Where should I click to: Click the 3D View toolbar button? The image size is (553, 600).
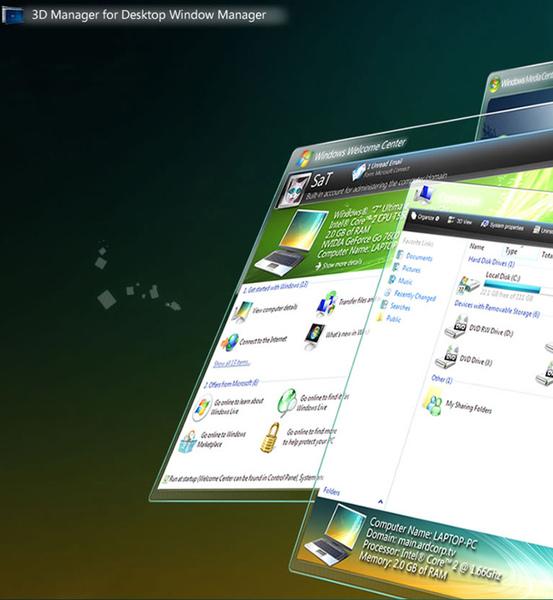pos(460,221)
